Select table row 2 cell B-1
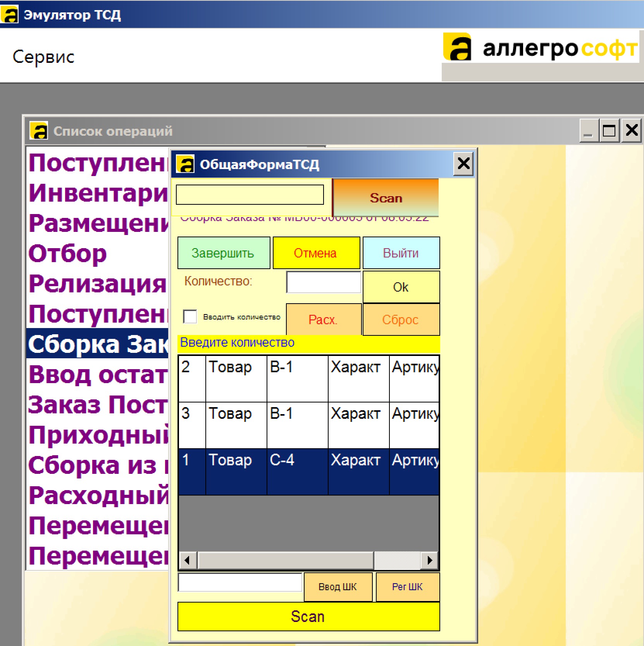The image size is (644, 646). pyautogui.click(x=297, y=378)
